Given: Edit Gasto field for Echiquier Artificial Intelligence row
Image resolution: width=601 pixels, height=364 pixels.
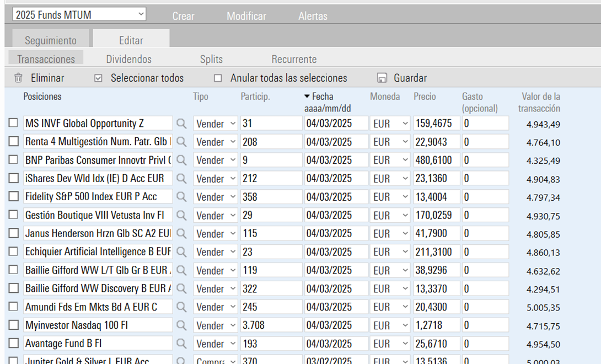Looking at the screenshot, I should [485, 252].
